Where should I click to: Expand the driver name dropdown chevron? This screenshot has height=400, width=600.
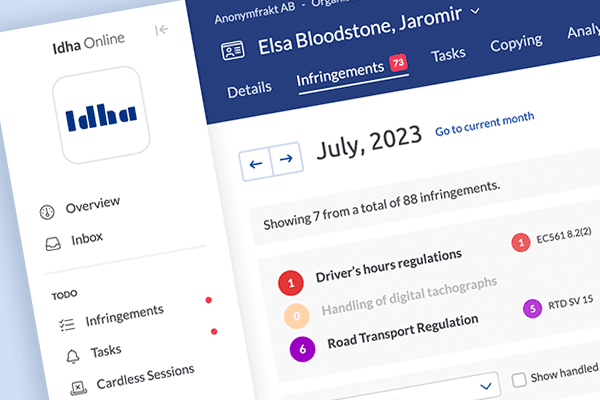pos(474,11)
